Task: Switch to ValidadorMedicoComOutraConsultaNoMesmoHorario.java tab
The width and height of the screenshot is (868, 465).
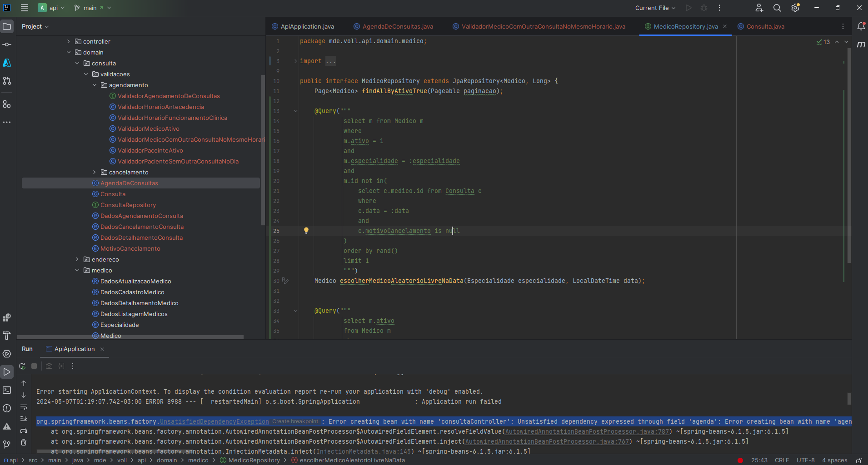Action: 539,26
